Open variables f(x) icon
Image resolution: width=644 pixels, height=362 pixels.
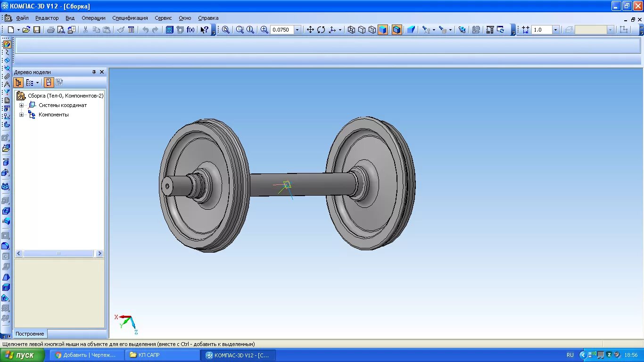click(190, 30)
